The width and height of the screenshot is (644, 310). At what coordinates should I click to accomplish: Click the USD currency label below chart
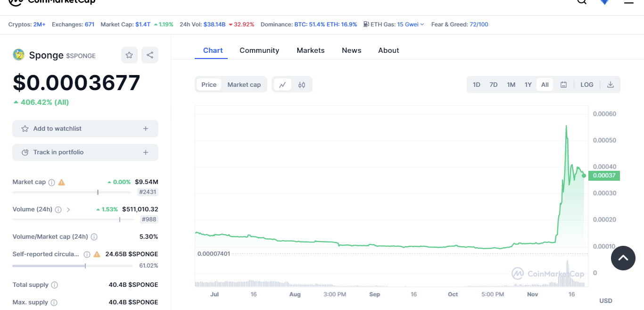pos(606,301)
